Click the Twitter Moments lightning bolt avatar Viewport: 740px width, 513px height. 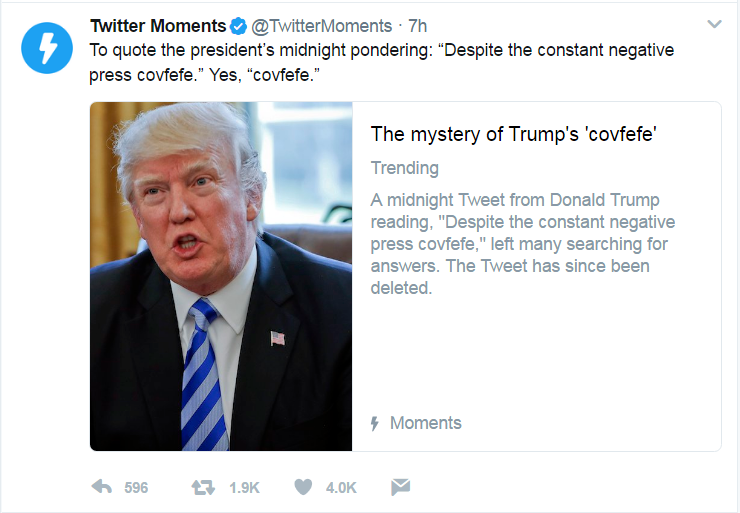click(x=47, y=48)
